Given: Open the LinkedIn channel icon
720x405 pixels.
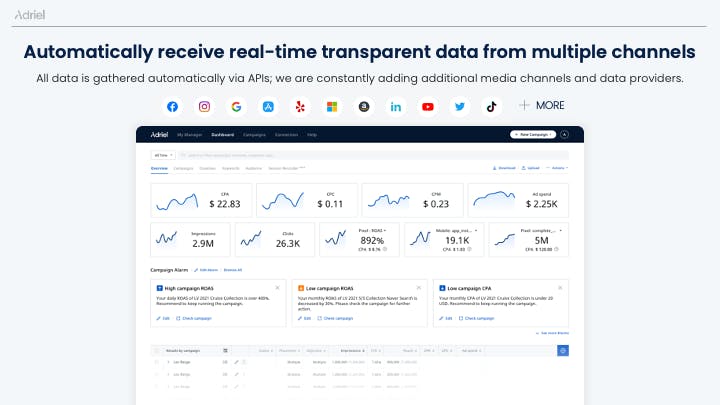Looking at the screenshot, I should (x=395, y=107).
